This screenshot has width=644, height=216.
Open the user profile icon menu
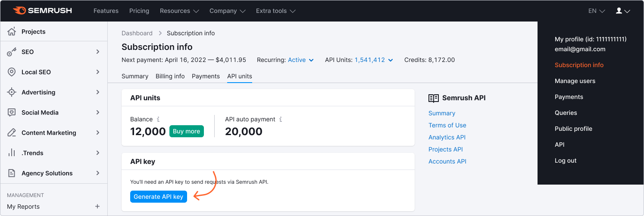[623, 11]
